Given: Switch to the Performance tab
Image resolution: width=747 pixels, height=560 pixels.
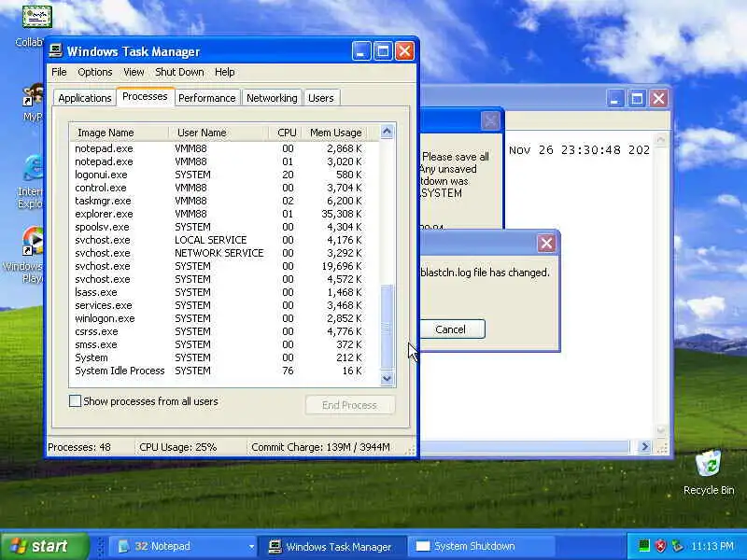Looking at the screenshot, I should [206, 98].
